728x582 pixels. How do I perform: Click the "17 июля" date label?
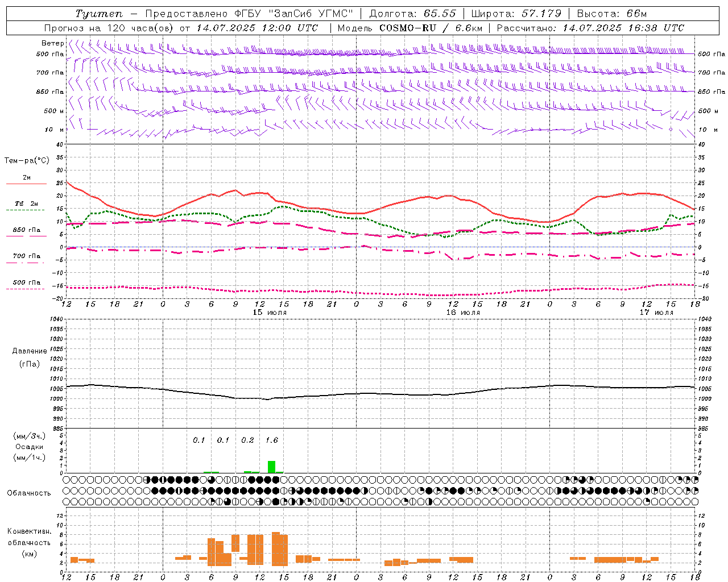tap(656, 313)
